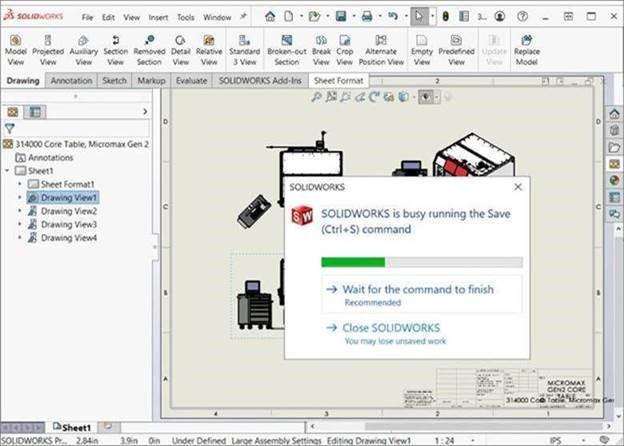Viewport: 624px width, 446px height.
Task: Use the Crop View tool
Action: pos(344,50)
